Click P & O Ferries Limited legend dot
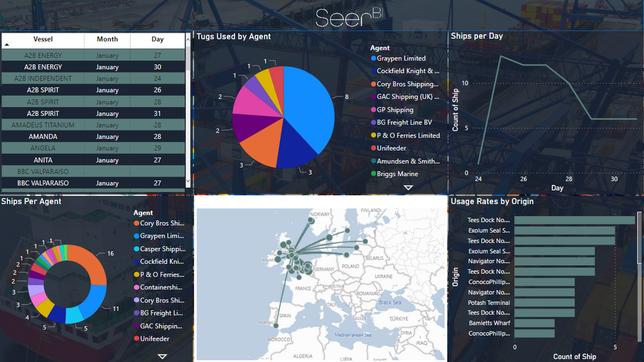 [374, 135]
